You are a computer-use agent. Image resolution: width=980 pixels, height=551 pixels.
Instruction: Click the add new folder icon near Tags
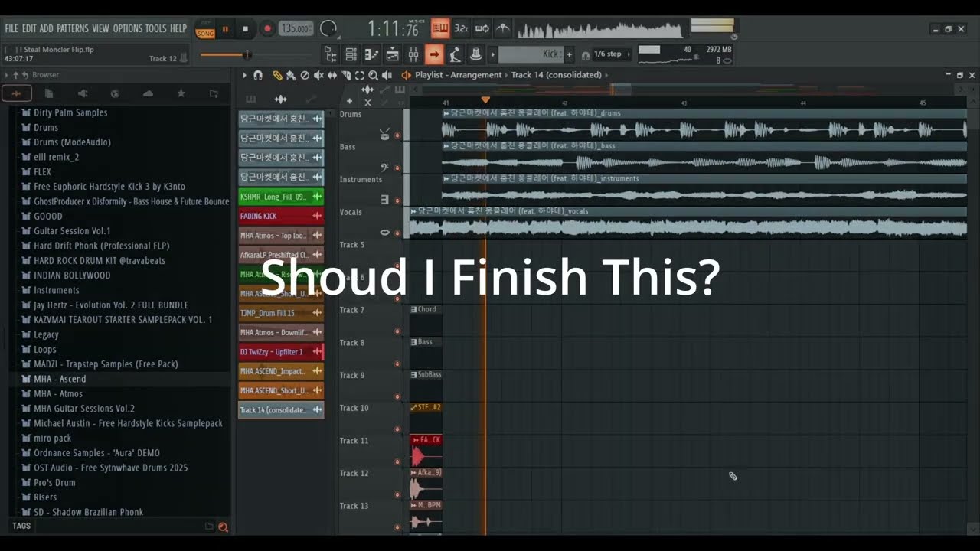pyautogui.click(x=209, y=527)
